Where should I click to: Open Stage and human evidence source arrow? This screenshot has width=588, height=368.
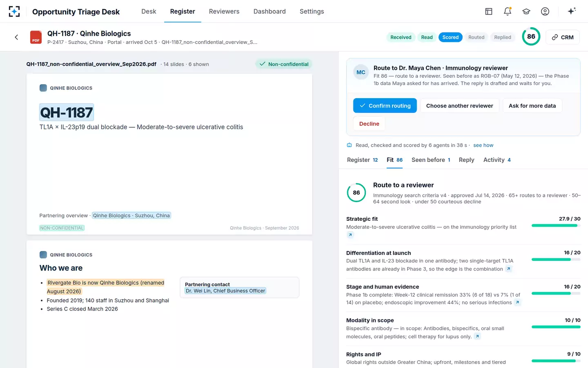(x=517, y=303)
